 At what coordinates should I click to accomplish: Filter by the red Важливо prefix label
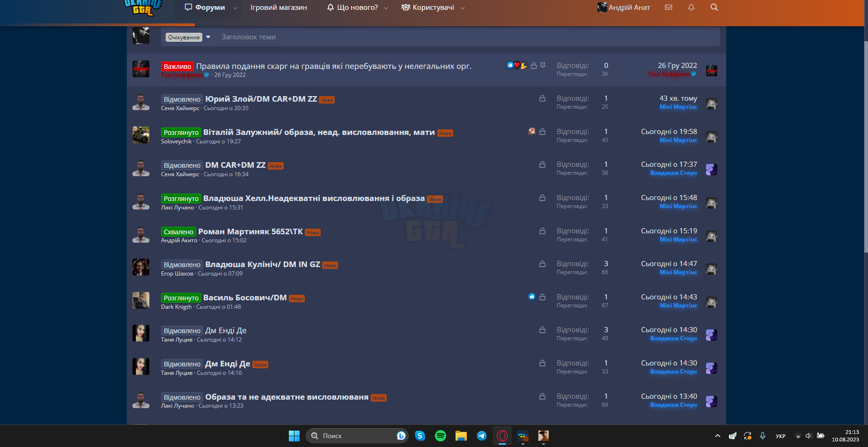[177, 67]
